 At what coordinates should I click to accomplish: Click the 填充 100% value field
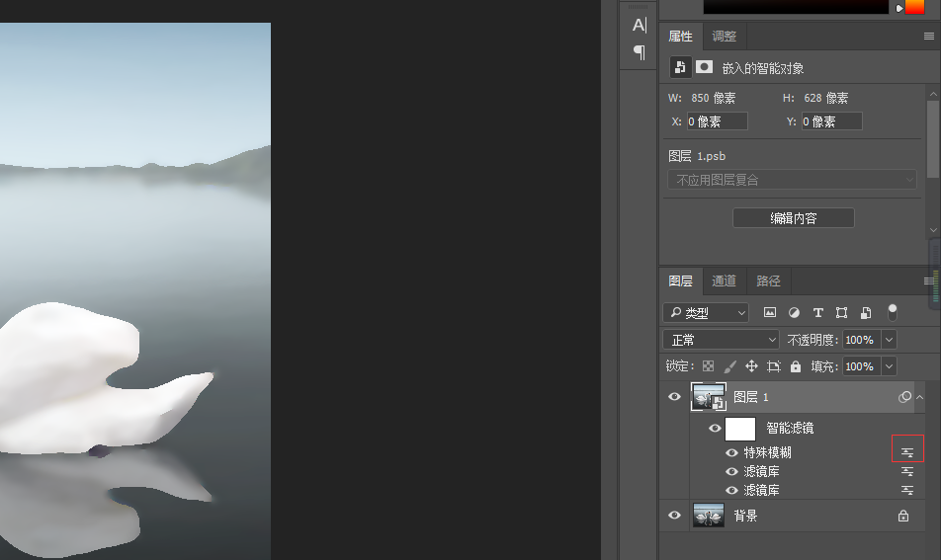pyautogui.click(x=861, y=366)
